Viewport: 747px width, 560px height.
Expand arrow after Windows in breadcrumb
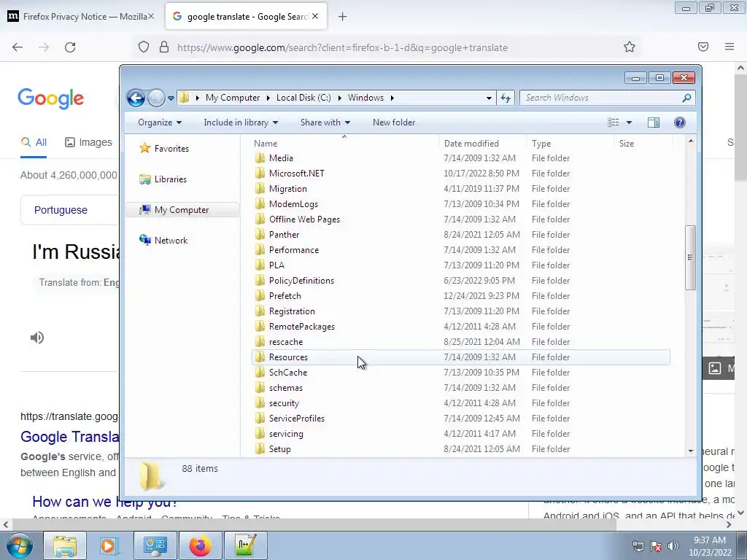pos(392,98)
